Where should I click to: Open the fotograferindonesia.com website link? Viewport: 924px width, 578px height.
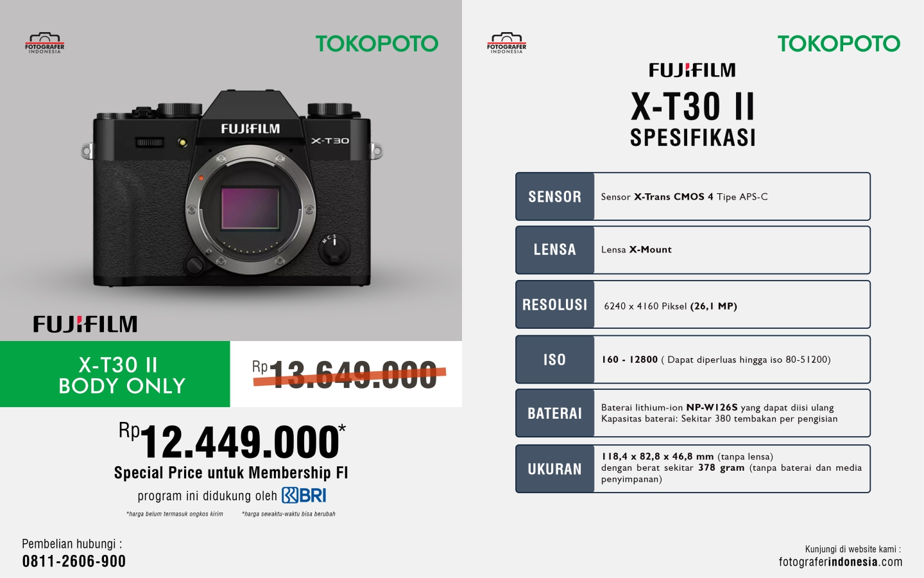pos(841,562)
